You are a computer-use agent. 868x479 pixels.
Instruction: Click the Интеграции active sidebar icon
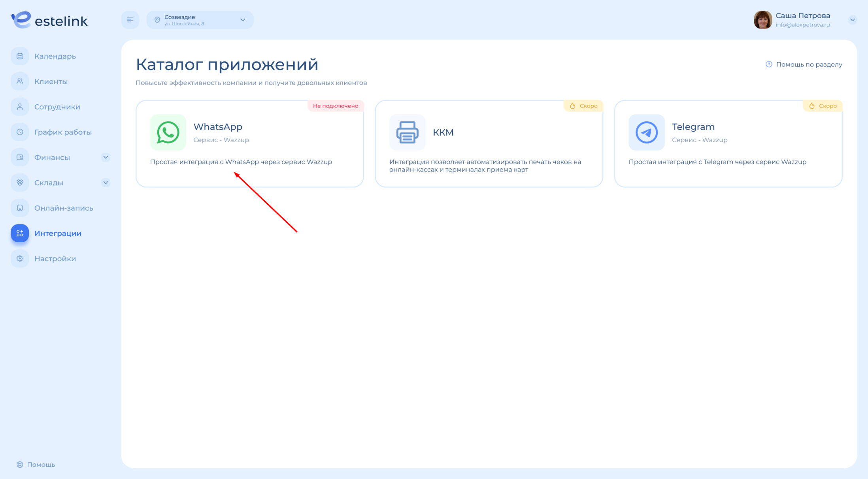pyautogui.click(x=20, y=233)
